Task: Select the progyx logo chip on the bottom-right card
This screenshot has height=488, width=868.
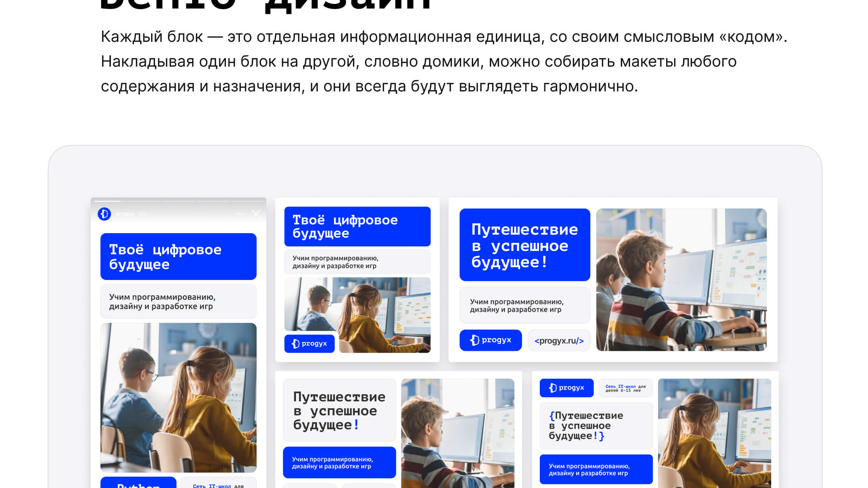Action: click(567, 388)
